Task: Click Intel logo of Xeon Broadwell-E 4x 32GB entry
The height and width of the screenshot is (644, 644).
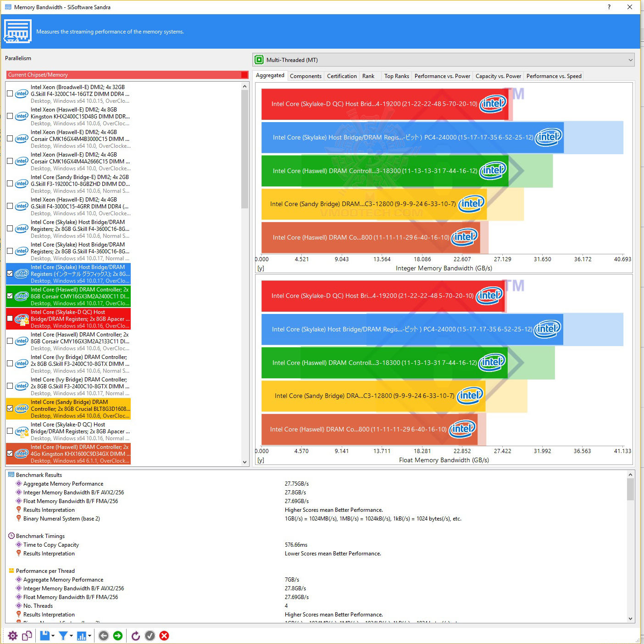Action: [x=22, y=94]
